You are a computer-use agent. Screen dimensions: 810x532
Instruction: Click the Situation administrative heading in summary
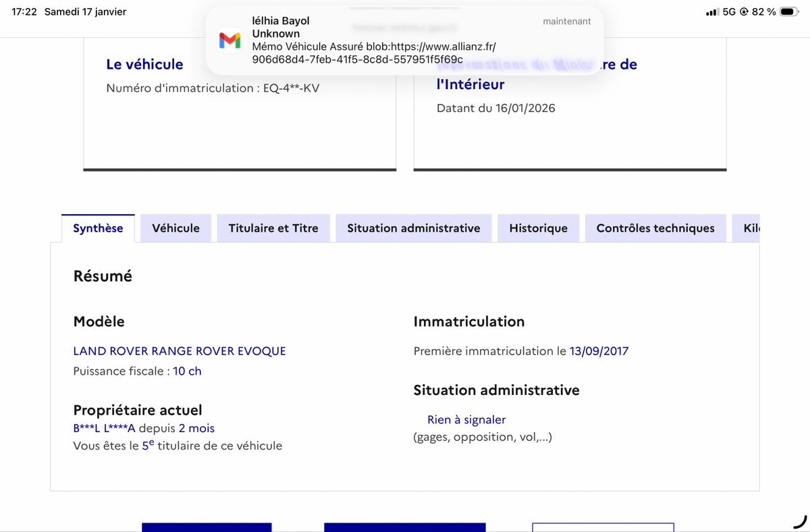click(496, 390)
